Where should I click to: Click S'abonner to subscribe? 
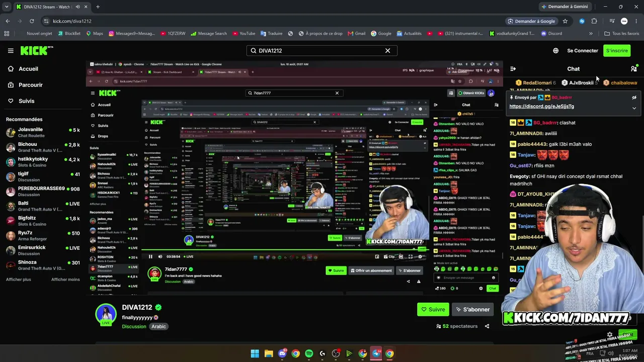pyautogui.click(x=472, y=309)
